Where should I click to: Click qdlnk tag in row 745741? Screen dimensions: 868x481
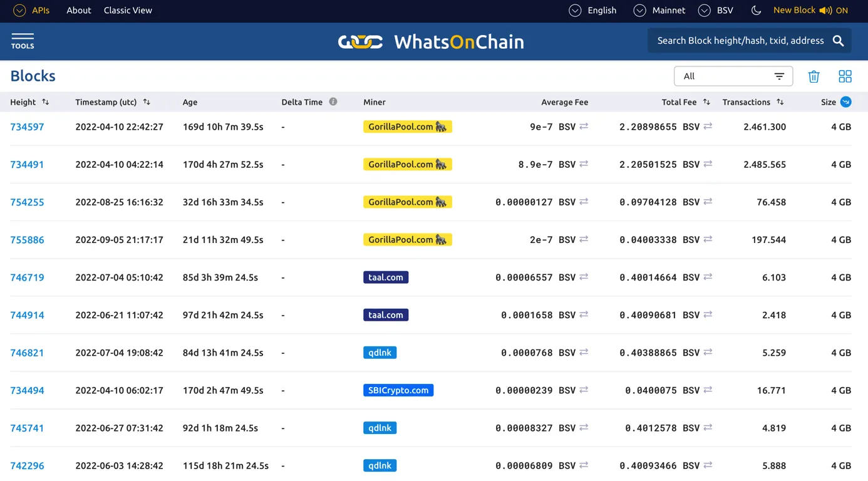[380, 427]
